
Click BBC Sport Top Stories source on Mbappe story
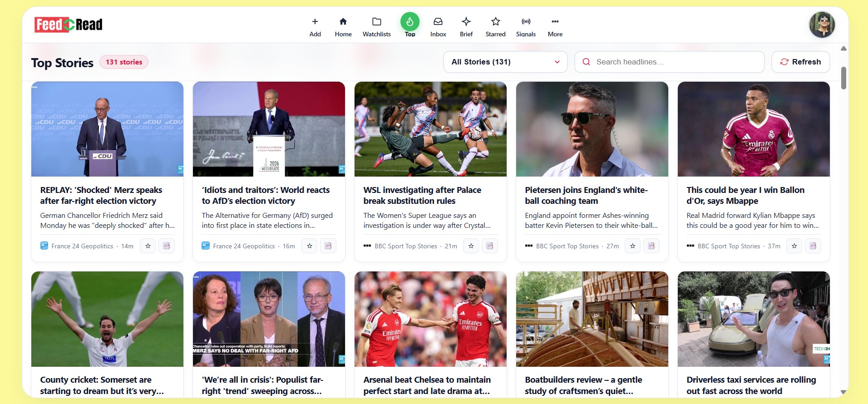pyautogui.click(x=729, y=246)
